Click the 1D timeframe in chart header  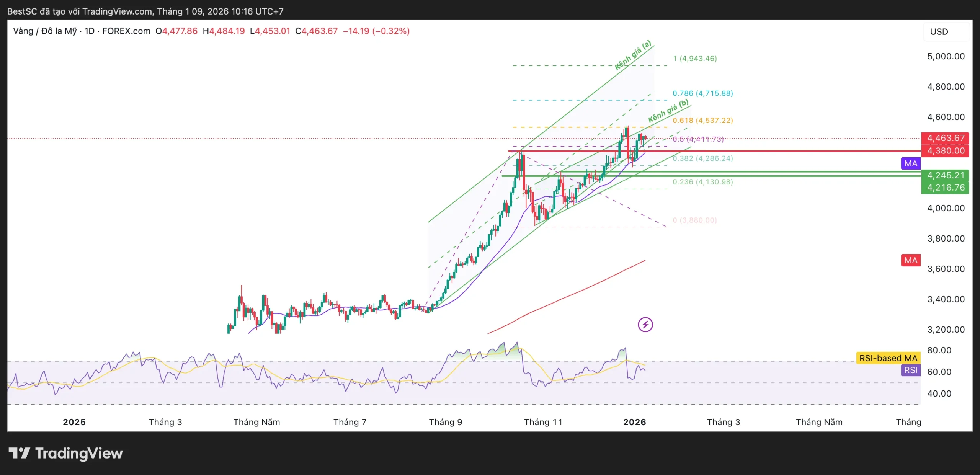[89, 31]
